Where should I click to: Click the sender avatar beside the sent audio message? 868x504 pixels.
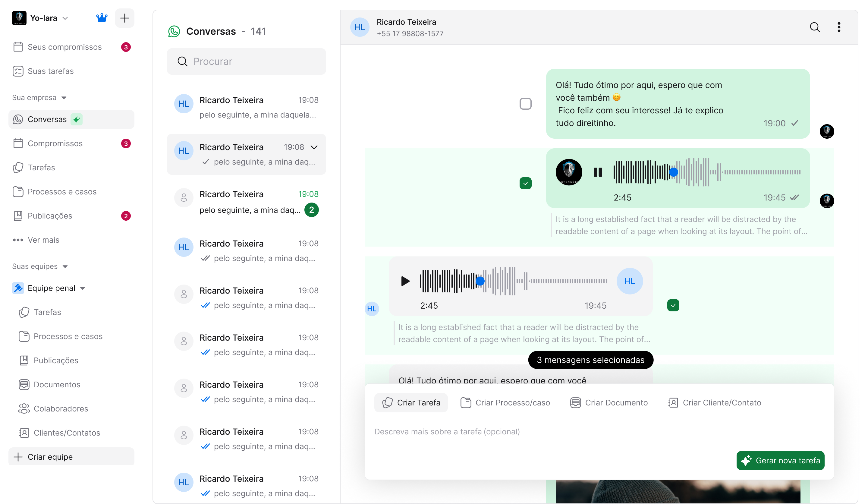click(x=827, y=200)
